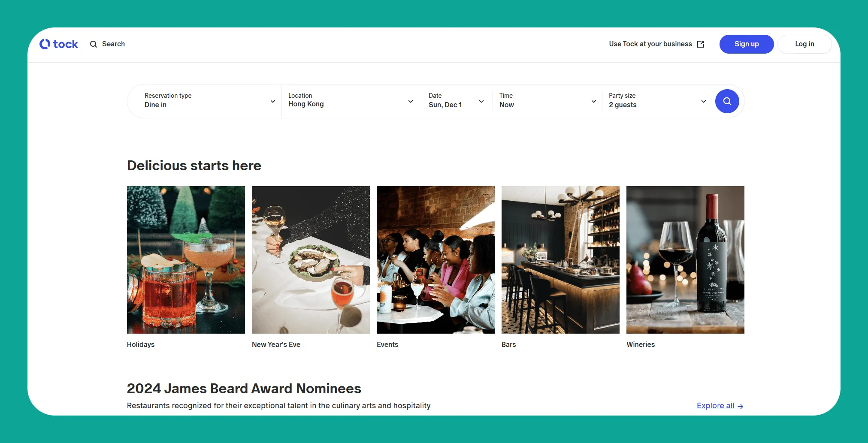Viewport: 868px width, 443px height.
Task: Expand the Reservation type chevron
Action: click(272, 101)
